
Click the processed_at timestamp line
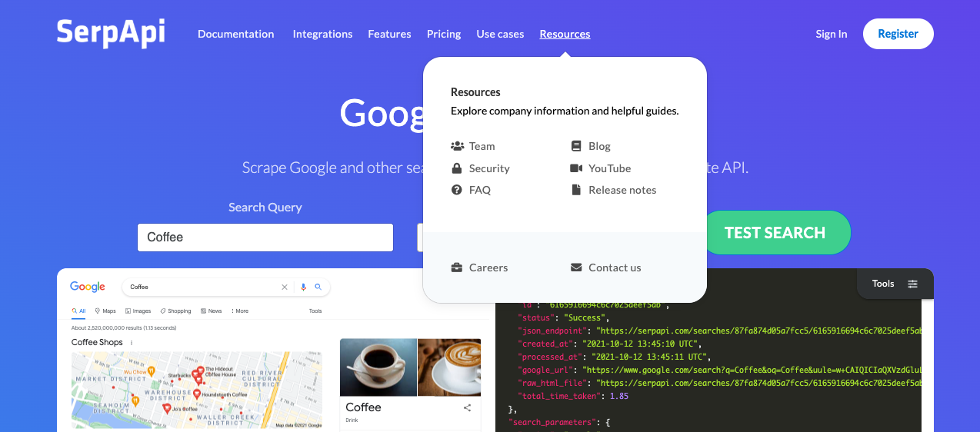click(x=614, y=357)
